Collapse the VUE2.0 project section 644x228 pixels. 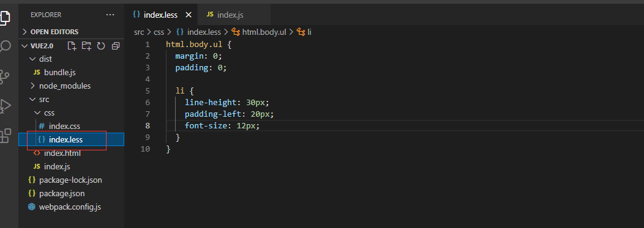[42, 46]
